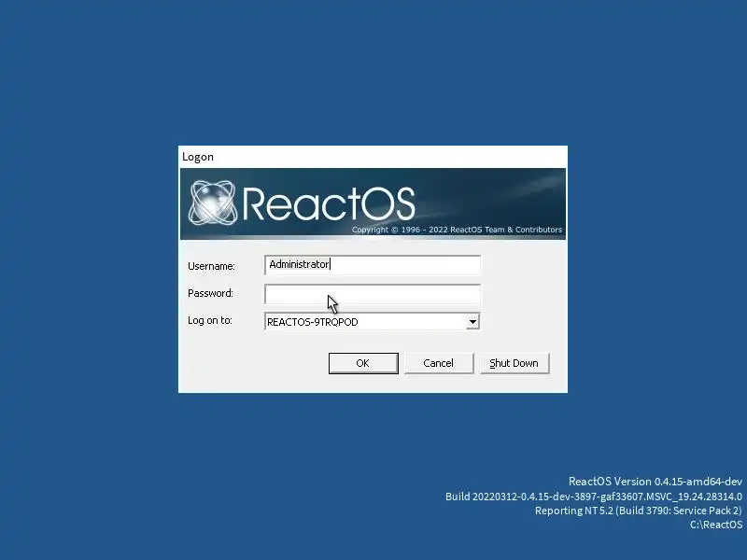Image resolution: width=747 pixels, height=560 pixels.
Task: Click the Cancel button
Action: 439,363
